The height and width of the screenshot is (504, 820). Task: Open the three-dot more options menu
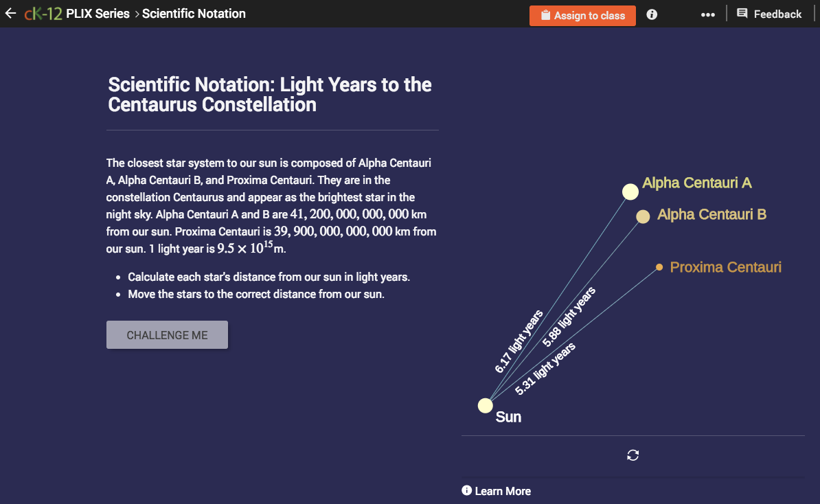708,14
